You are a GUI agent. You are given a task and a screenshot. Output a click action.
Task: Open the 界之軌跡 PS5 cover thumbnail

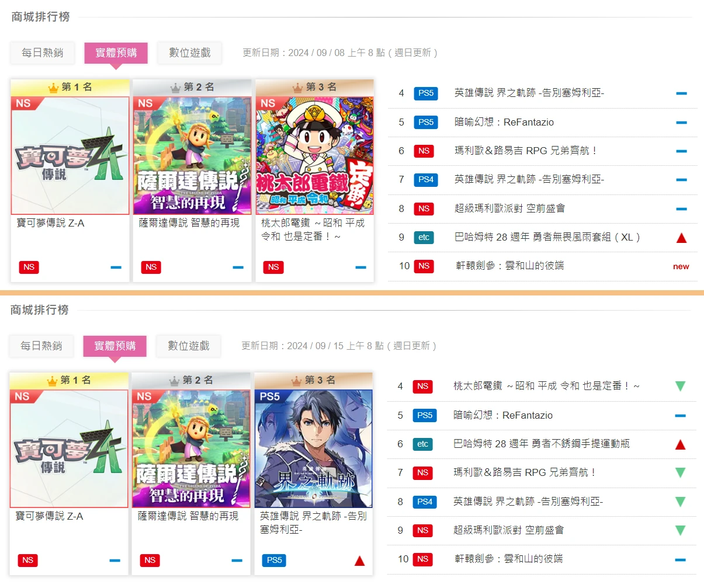click(x=314, y=449)
